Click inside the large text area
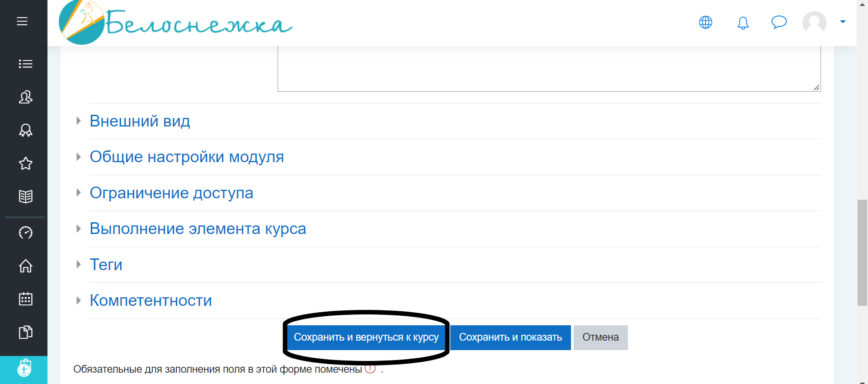Viewport: 868px width, 384px height. pyautogui.click(x=549, y=68)
